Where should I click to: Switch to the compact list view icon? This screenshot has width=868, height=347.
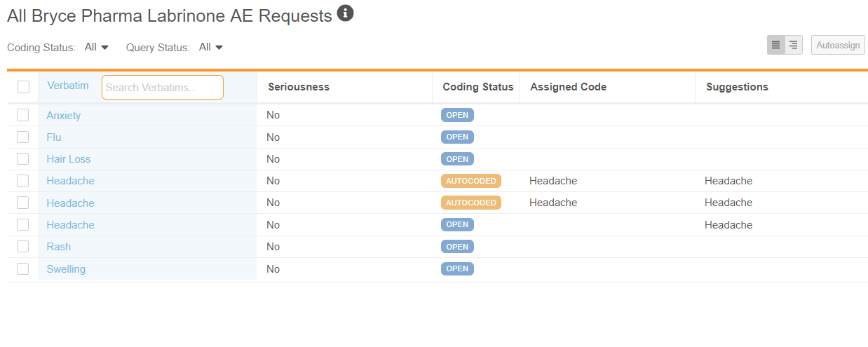pyautogui.click(x=775, y=45)
